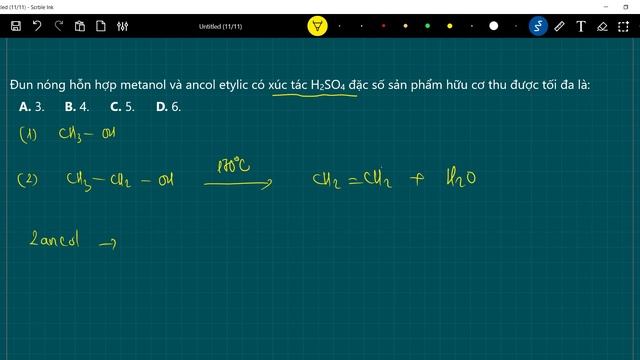The height and width of the screenshot is (360, 640).
Task: Undo the last stroke
Action: 37,26
